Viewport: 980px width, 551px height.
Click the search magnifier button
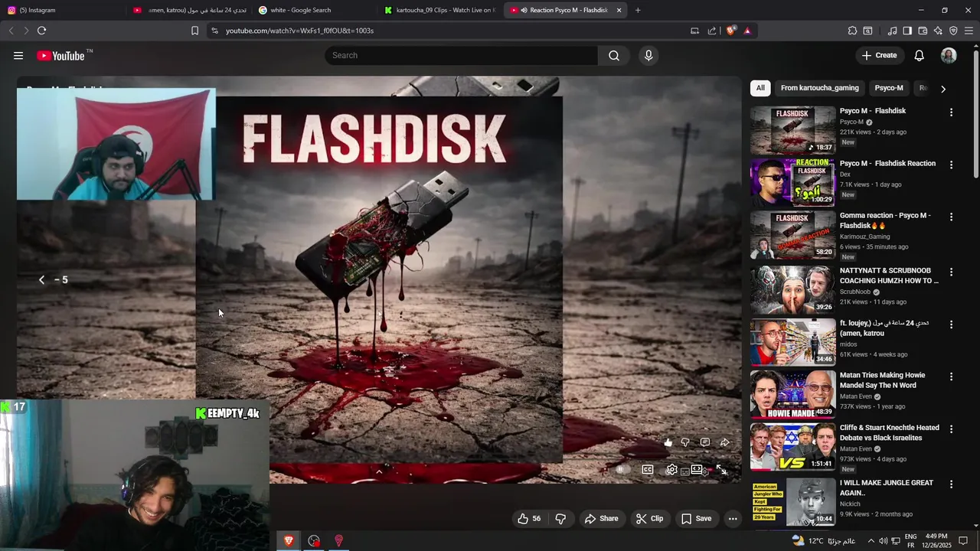click(x=614, y=55)
